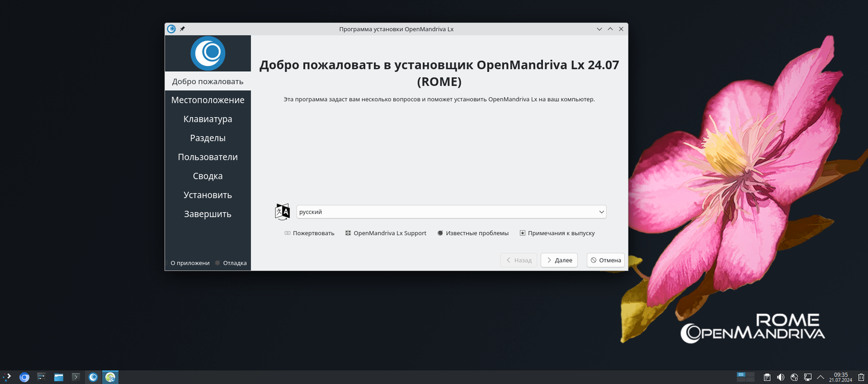868x384 pixels.
Task: Open the disks and devices tray icon
Action: [x=795, y=377]
